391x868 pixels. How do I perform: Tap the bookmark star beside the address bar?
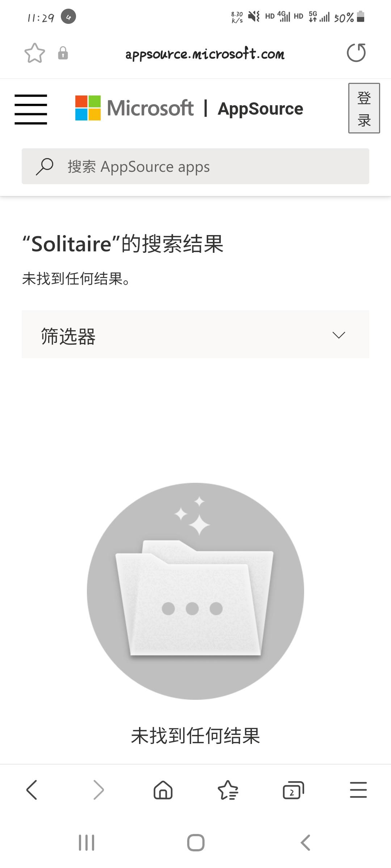click(35, 53)
